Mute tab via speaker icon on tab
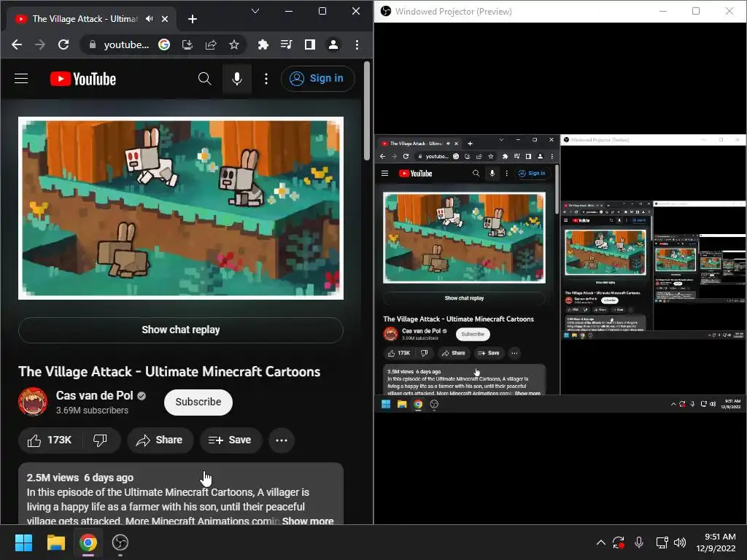 pyautogui.click(x=150, y=19)
